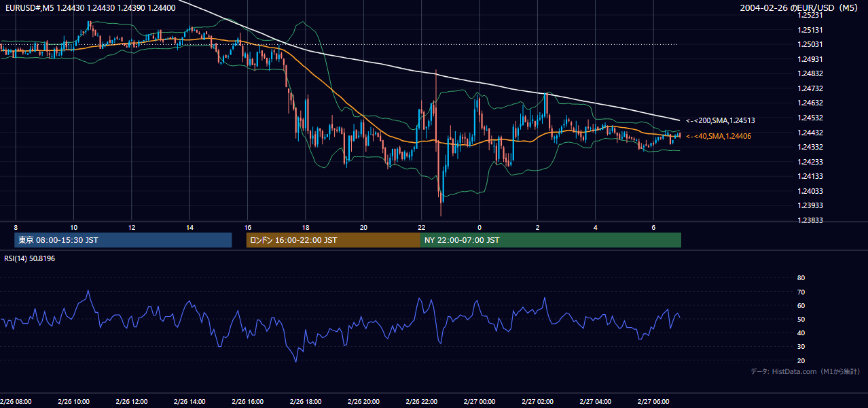The image size is (868, 408).
Task: Click RSI axis level 40
Action: [801, 333]
